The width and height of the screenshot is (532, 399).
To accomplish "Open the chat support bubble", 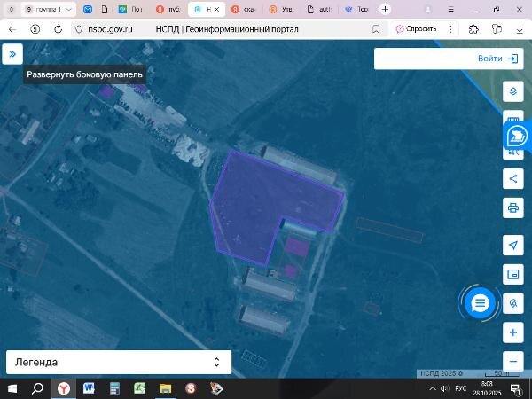I will point(480,302).
